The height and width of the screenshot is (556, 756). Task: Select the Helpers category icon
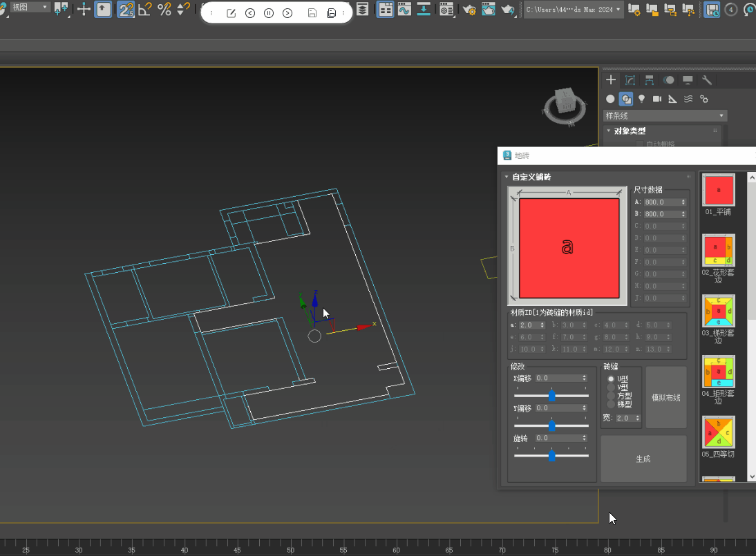coord(672,99)
